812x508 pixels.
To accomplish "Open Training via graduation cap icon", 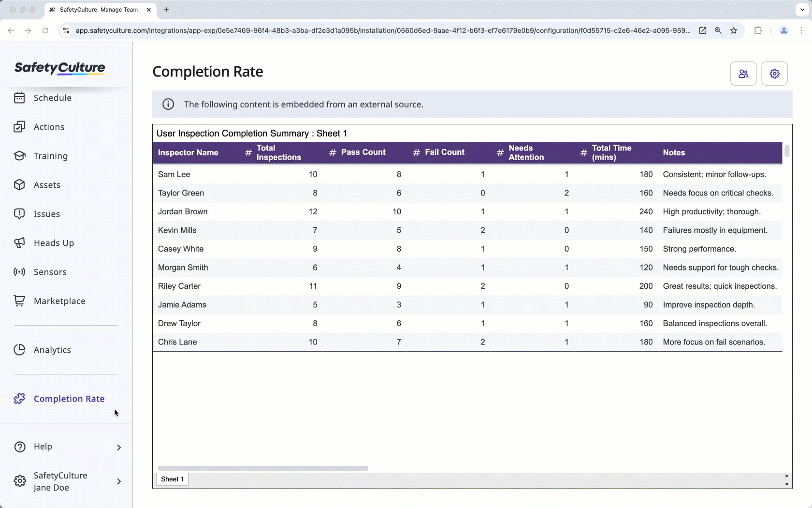I will pos(19,156).
